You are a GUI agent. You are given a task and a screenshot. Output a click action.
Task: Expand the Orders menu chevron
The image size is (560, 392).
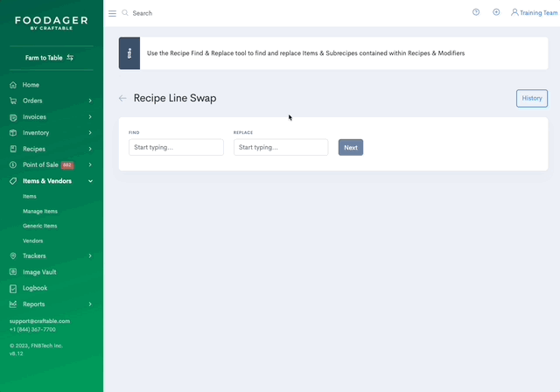[x=90, y=101]
